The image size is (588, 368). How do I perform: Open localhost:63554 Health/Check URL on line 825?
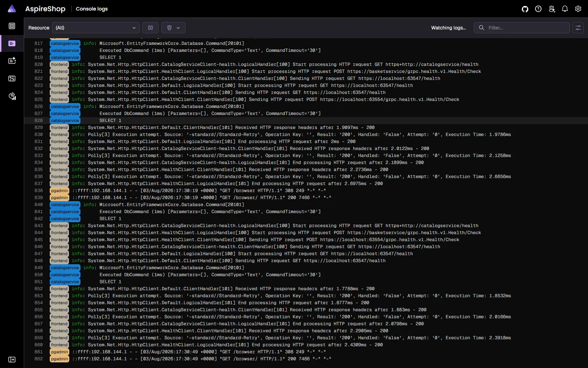click(x=390, y=100)
